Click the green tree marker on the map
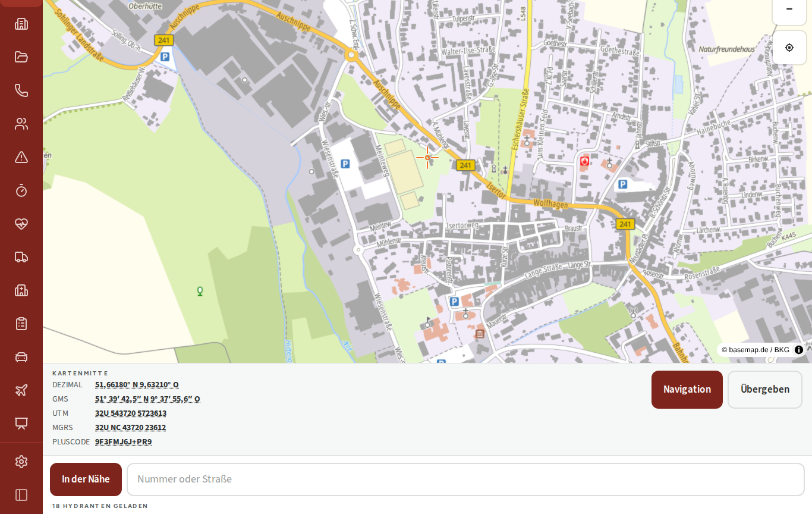Viewport: 812px width, 514px height. [x=200, y=291]
